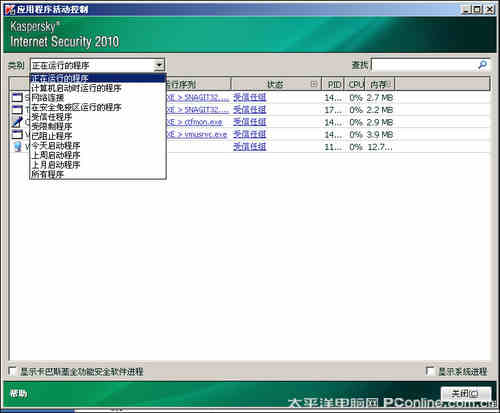This screenshot has height=413, width=500.
Task: Click the PID value 11... in the 12.7 MB row
Action: tap(333, 147)
